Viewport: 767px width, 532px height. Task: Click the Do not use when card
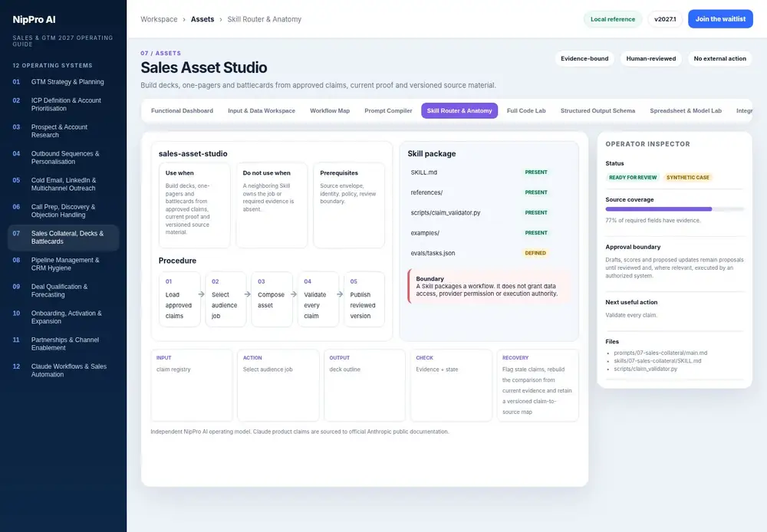pyautogui.click(x=272, y=205)
